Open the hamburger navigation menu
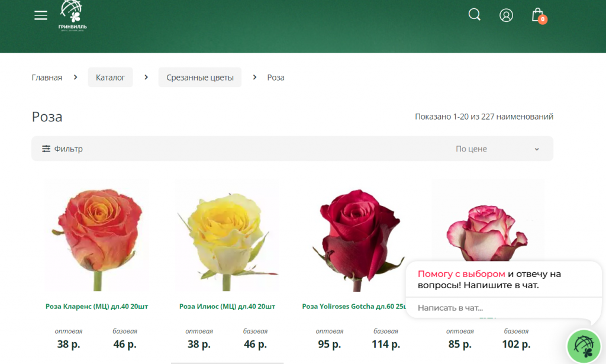This screenshot has height=364, width=606. click(x=41, y=15)
